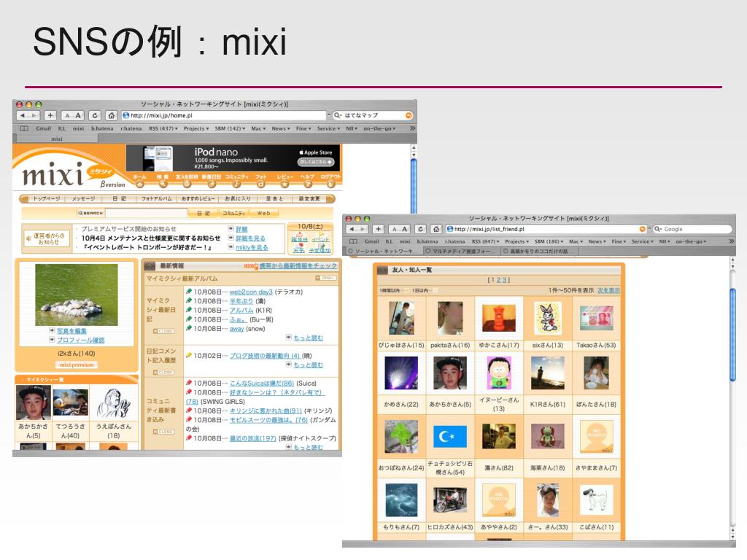747x560 pixels.
Task: Click 日記 search button beside search field
Action: click(203, 214)
